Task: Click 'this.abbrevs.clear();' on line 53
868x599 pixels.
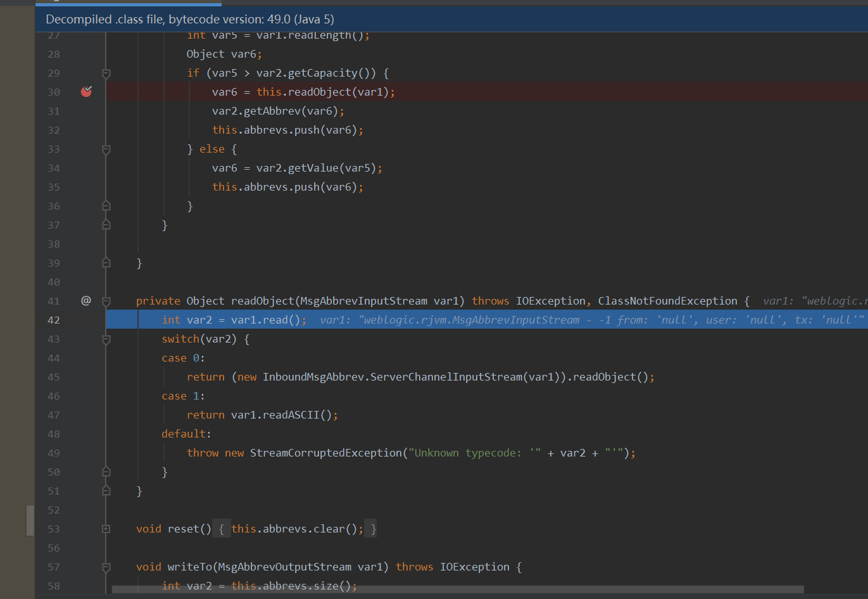Action: tap(298, 529)
